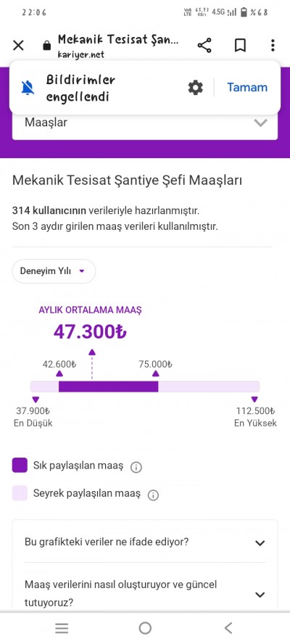Open the Deneyim Yılı filter dropdown

click(54, 271)
